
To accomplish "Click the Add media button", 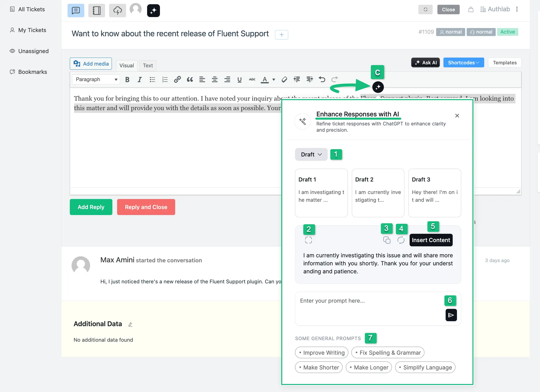I will point(91,64).
